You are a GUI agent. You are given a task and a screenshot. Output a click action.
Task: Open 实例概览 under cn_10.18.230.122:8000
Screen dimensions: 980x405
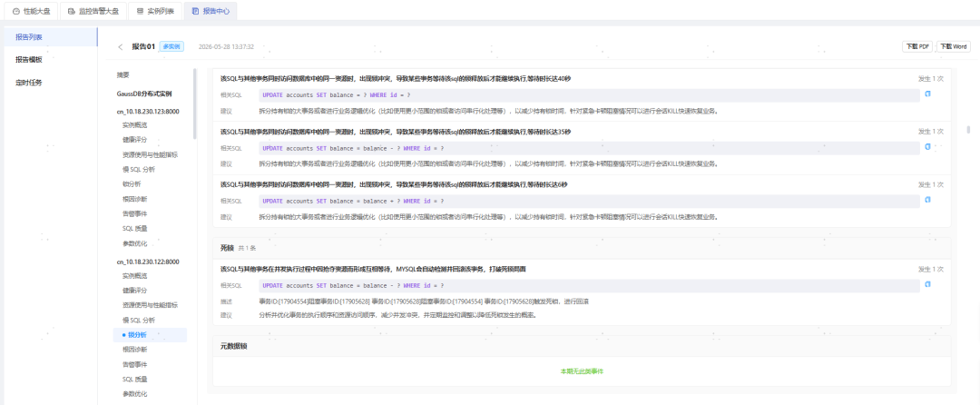point(134,276)
